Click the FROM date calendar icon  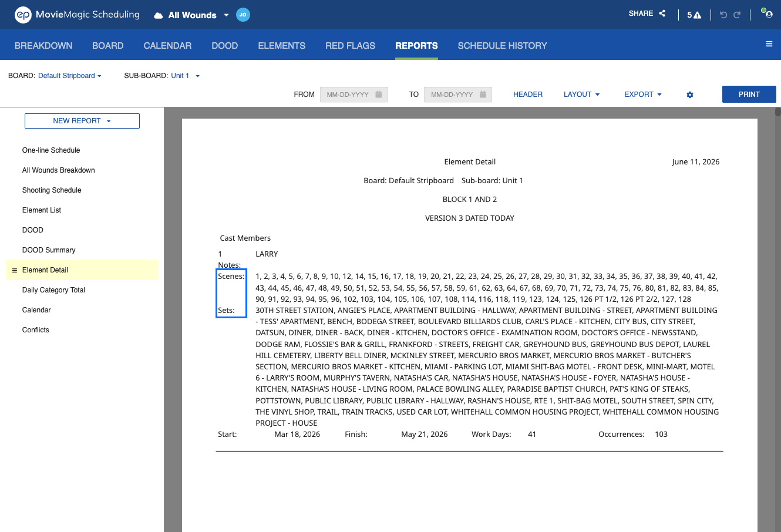[379, 95]
